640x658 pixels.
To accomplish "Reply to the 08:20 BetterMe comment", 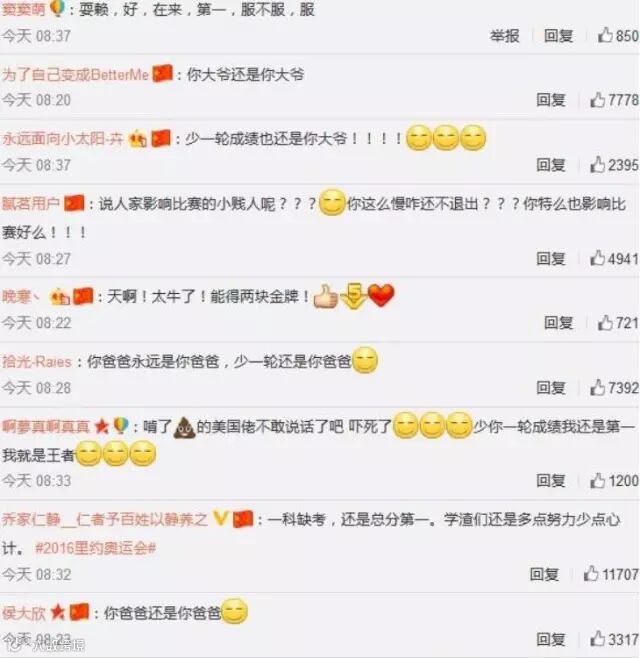I will 551,100.
